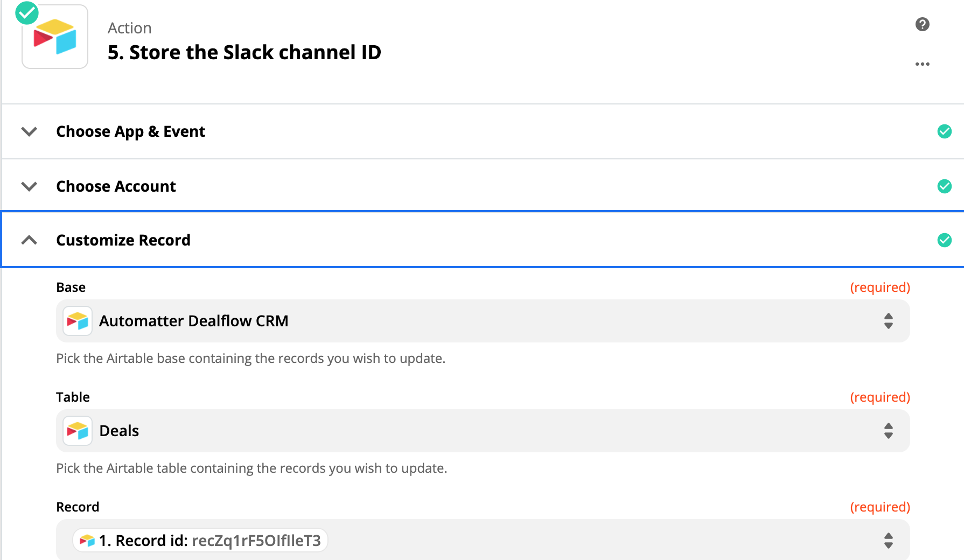
Task: Click the Base dropdown up-down arrows
Action: [889, 321]
